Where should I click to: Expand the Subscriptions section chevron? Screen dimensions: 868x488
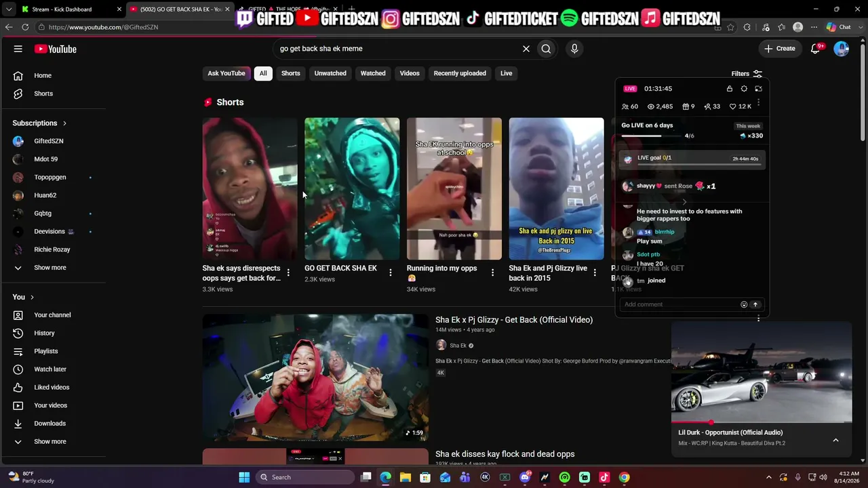coord(64,123)
